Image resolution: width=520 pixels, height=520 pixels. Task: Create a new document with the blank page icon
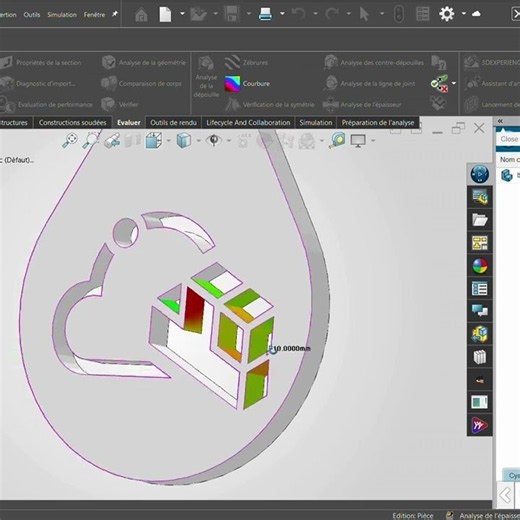165,15
